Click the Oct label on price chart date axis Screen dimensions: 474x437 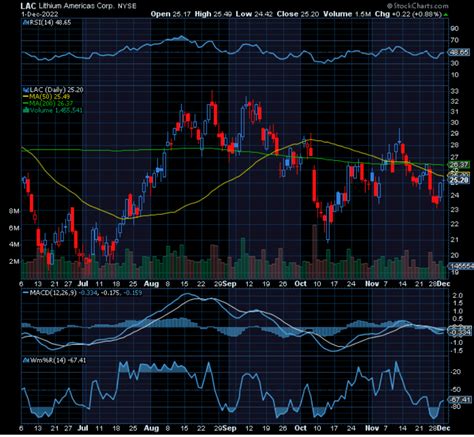(x=300, y=284)
